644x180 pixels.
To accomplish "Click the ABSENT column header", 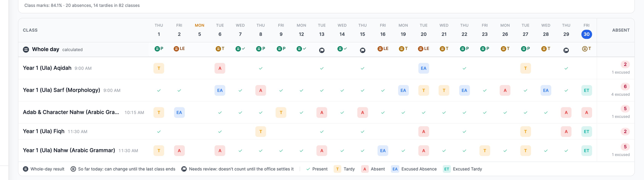I will (621, 30).
